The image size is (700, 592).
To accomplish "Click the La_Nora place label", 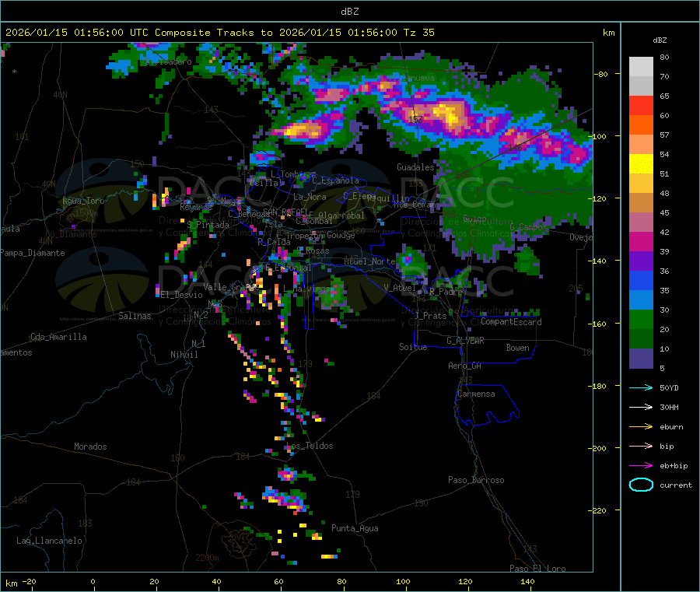I will pyautogui.click(x=310, y=197).
